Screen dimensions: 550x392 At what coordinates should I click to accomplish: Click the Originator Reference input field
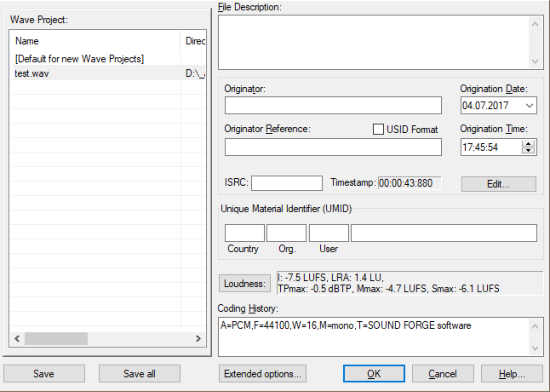pos(333,147)
